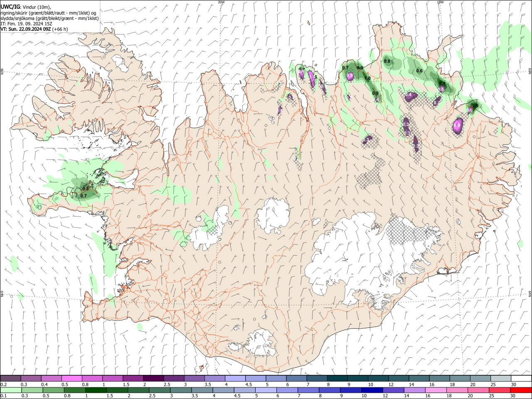Select the purple lower-row swatch labeled 12

tap(393, 390)
